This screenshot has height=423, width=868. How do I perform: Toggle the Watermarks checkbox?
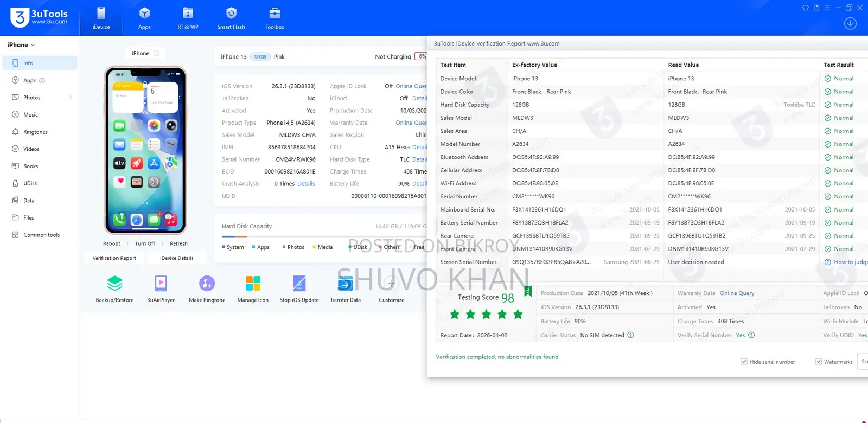click(x=819, y=362)
